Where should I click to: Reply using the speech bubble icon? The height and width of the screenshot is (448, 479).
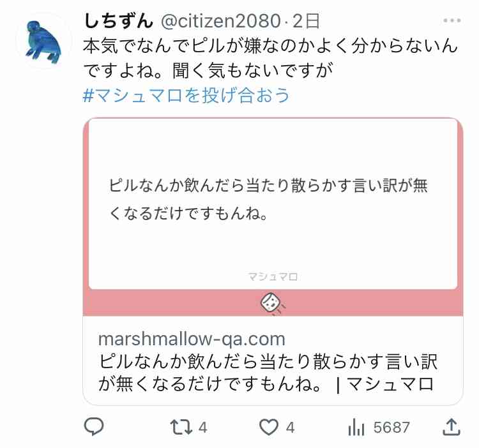94,427
